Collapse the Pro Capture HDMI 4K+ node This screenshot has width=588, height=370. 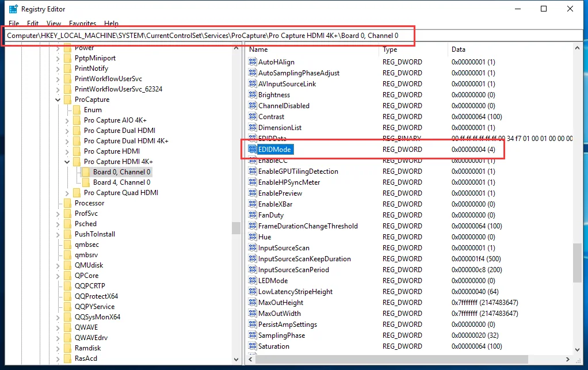[x=67, y=162]
